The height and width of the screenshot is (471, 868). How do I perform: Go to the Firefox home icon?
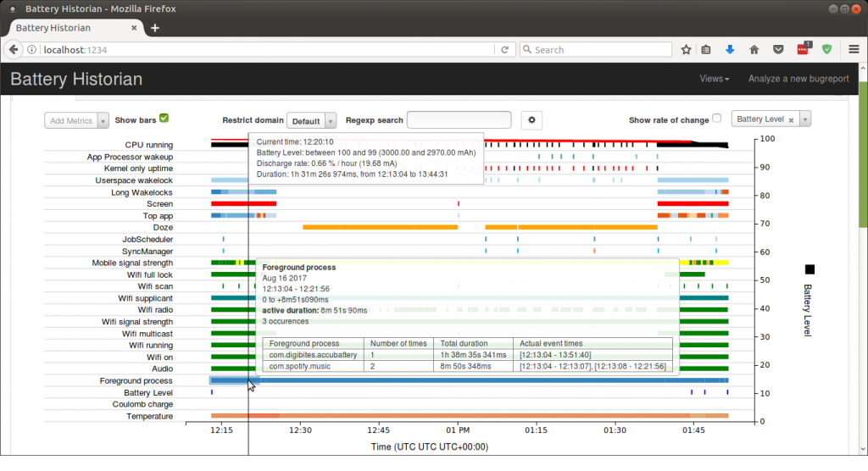754,50
